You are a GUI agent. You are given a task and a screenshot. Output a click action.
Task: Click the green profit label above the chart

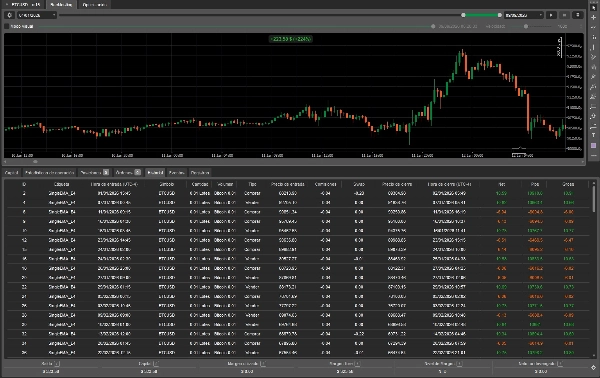click(291, 39)
